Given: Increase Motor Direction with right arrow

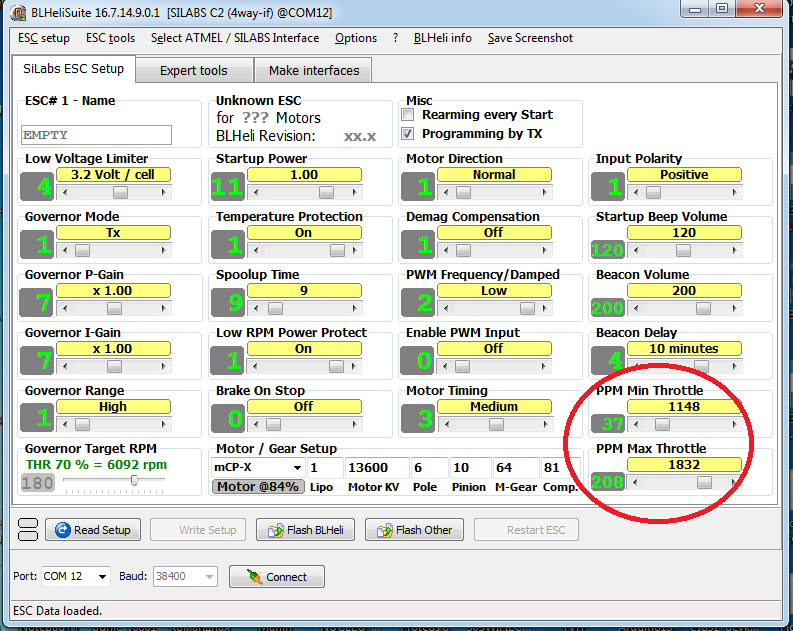Looking at the screenshot, I should [x=544, y=192].
